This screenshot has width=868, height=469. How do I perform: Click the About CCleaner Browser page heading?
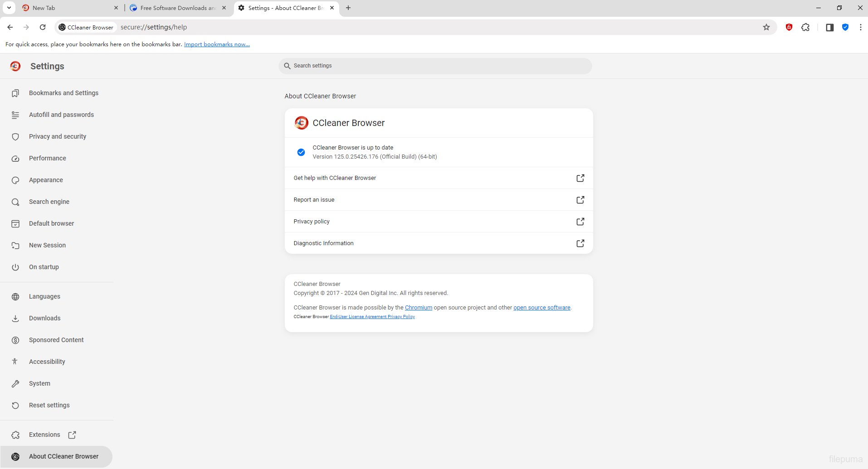(x=320, y=96)
